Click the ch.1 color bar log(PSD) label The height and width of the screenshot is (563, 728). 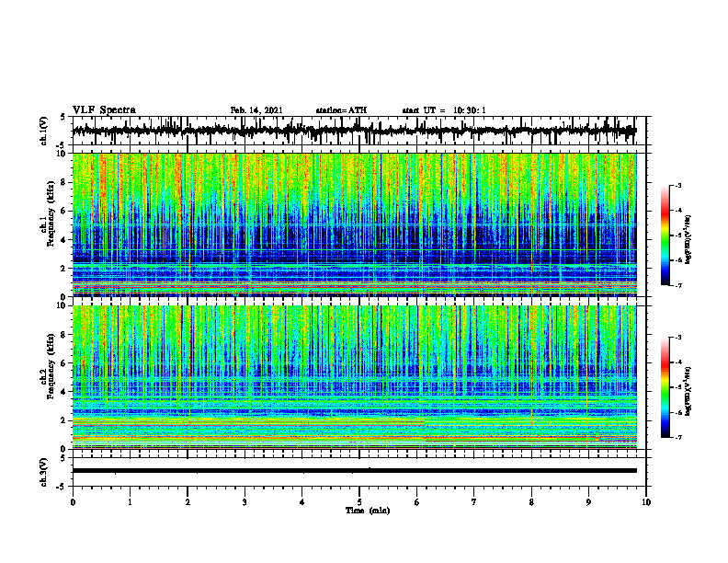tap(688, 239)
